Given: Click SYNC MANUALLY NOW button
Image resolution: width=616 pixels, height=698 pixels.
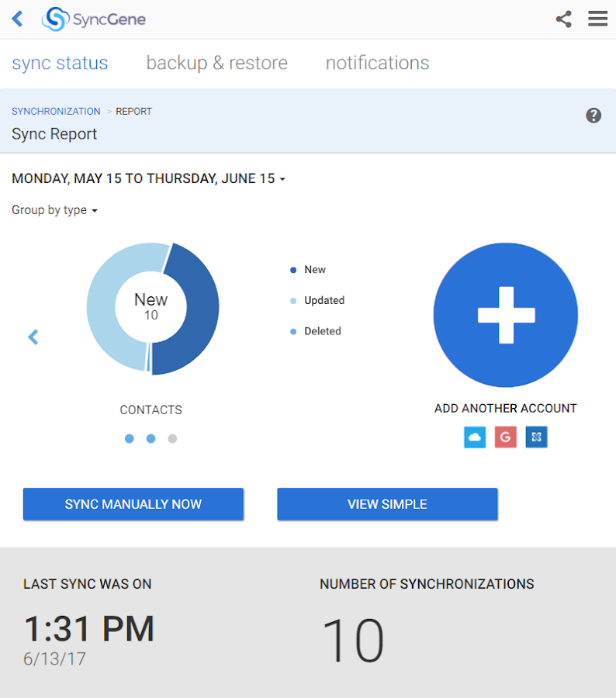Looking at the screenshot, I should (x=133, y=504).
